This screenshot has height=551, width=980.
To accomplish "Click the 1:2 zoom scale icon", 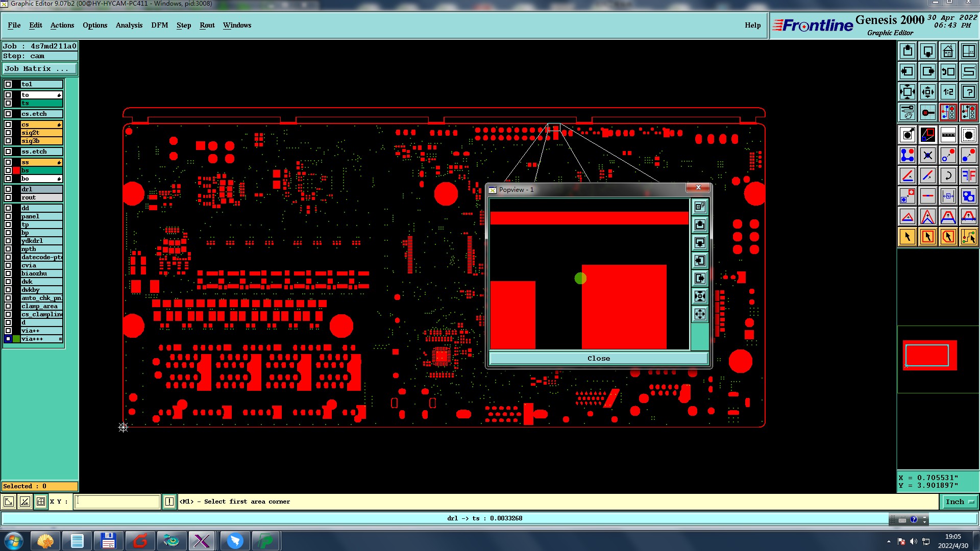I will coord(948,92).
